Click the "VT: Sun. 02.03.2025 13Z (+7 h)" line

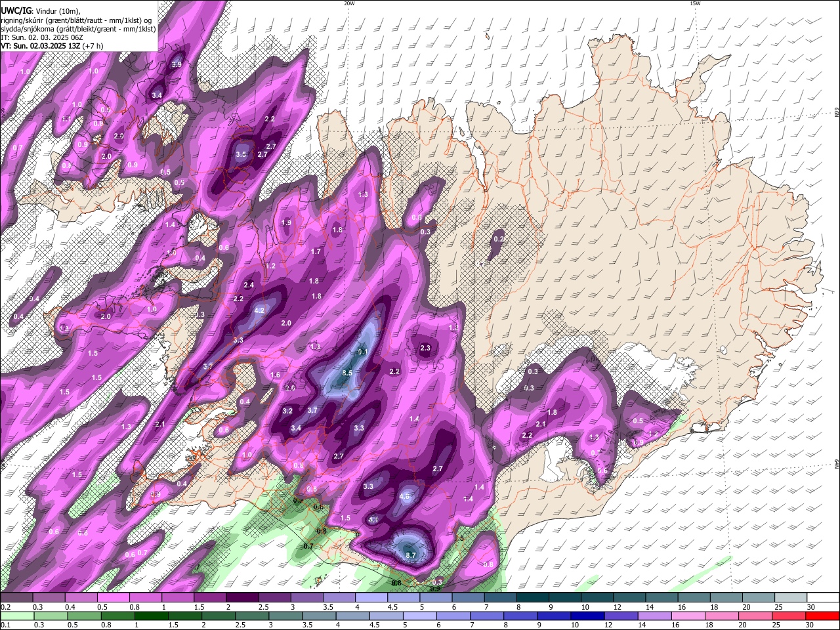(x=52, y=46)
